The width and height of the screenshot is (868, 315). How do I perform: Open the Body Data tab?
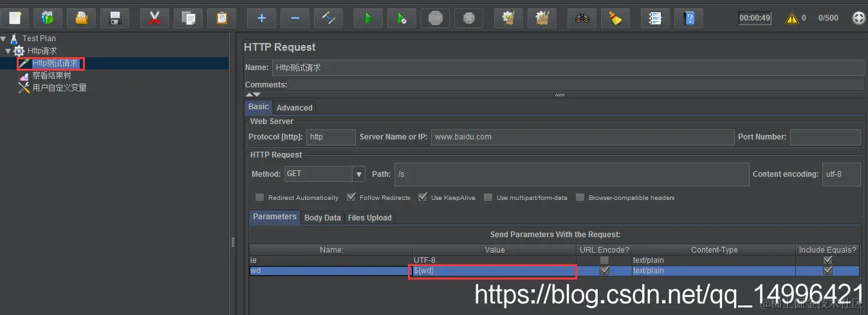tap(322, 218)
